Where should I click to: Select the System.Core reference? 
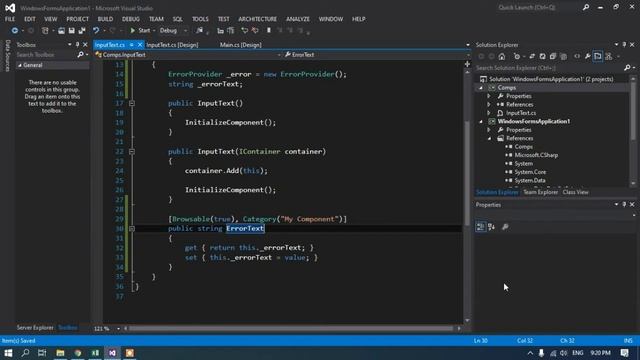(530, 172)
